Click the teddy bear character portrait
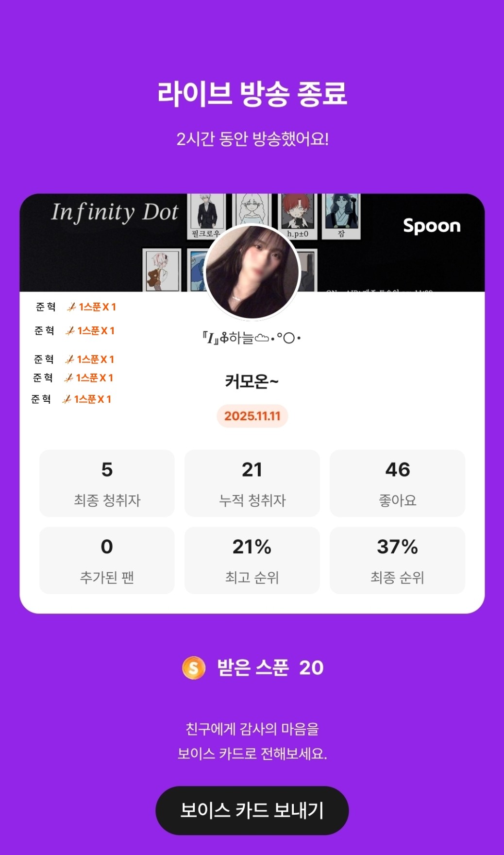Viewport: 504px width, 855px height. (x=161, y=270)
